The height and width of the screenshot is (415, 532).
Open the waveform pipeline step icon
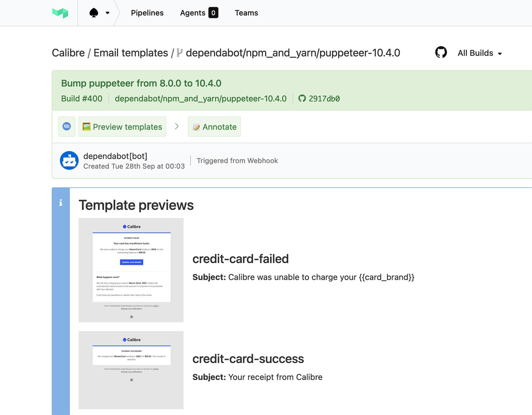coord(66,126)
